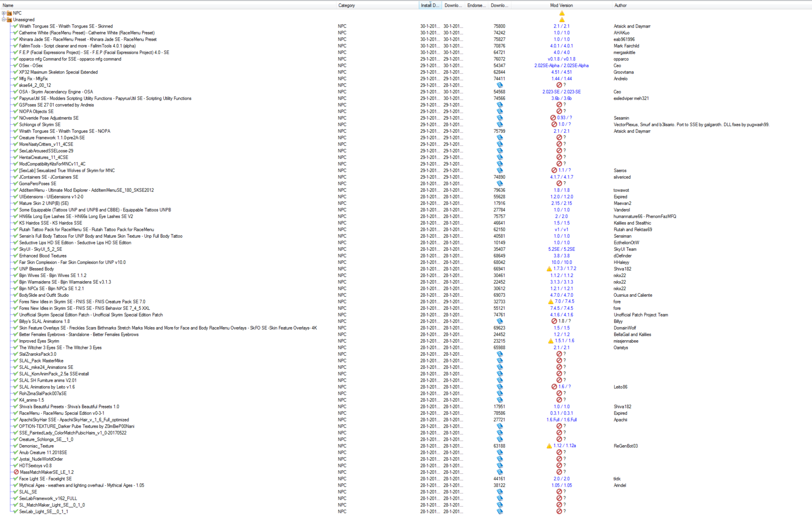Select the Unofficial Skyrim Special Edition Patch row

[x=406, y=315]
